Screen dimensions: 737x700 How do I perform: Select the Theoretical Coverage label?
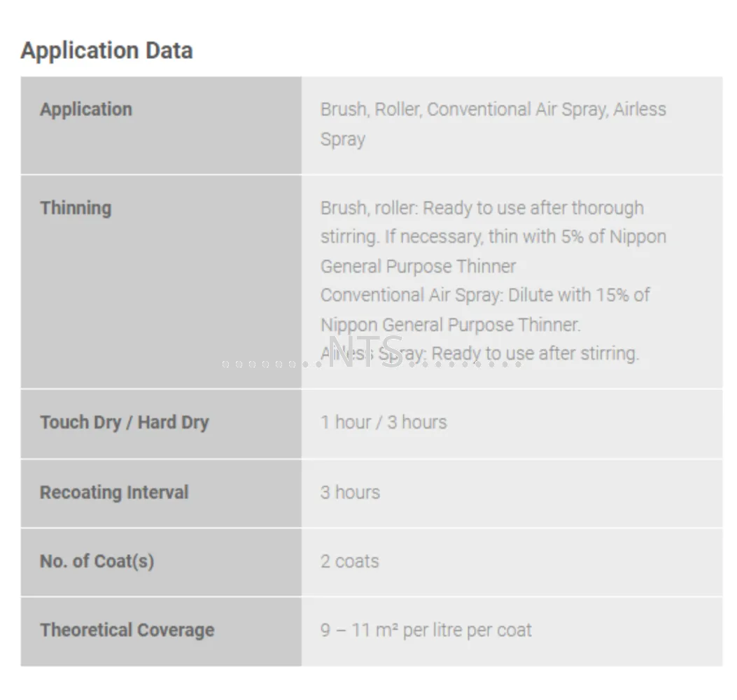[x=127, y=630]
